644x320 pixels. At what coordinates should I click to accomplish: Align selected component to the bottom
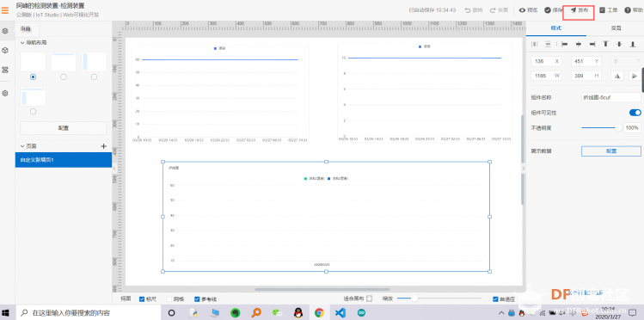pyautogui.click(x=633, y=44)
